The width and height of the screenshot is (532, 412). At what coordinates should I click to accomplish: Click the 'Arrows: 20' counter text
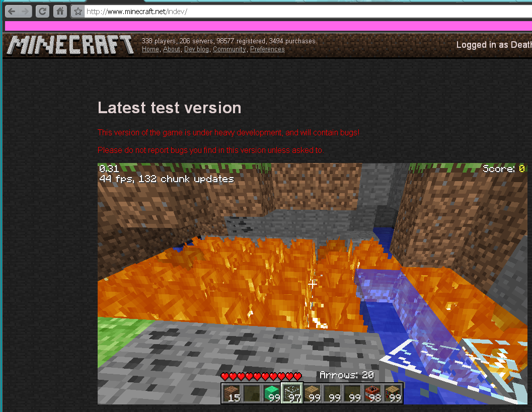pos(346,375)
